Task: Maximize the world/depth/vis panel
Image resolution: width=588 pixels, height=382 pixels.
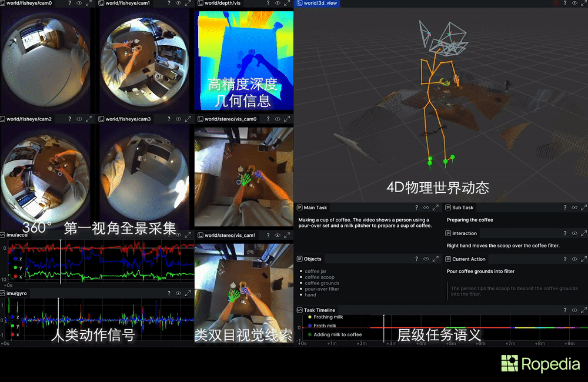Action: pos(286,4)
